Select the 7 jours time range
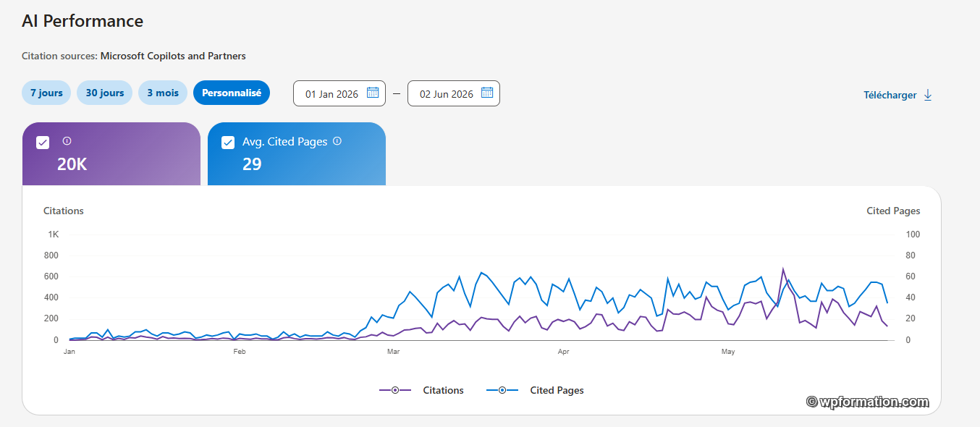This screenshot has height=427, width=980. pyautogui.click(x=46, y=93)
